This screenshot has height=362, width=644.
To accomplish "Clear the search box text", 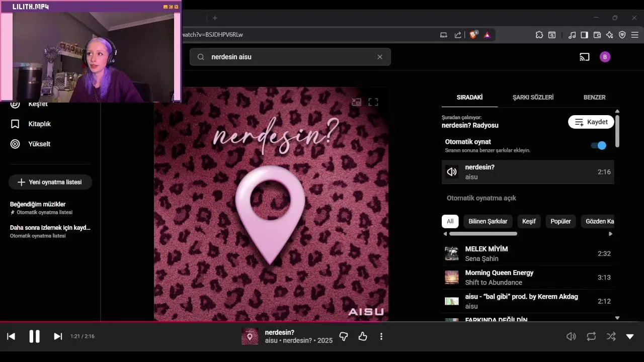I will click(380, 57).
